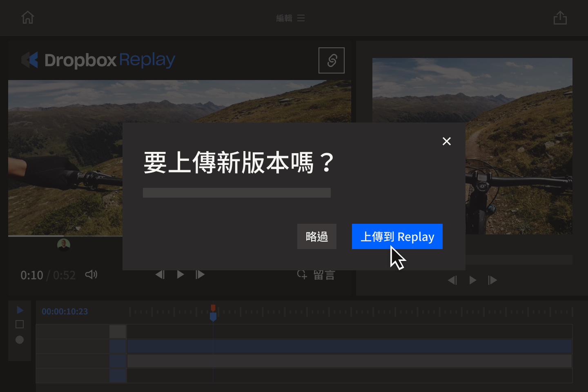Click the right preview video thumbnail
Viewport: 588px width, 392px height.
[472, 146]
